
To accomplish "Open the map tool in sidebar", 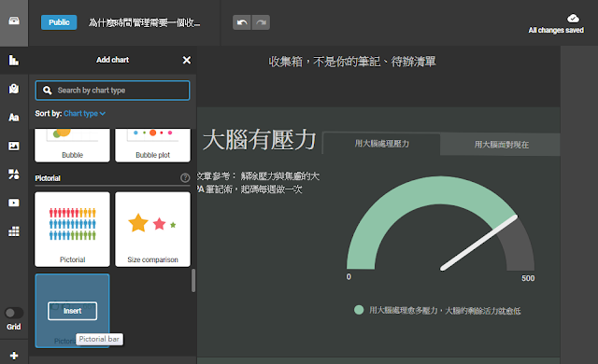I will pyautogui.click(x=14, y=89).
